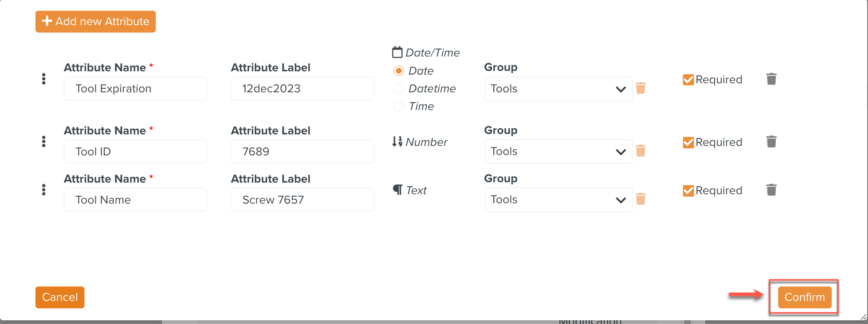Image resolution: width=868 pixels, height=324 pixels.
Task: Choose the Time radio option
Action: tap(399, 106)
